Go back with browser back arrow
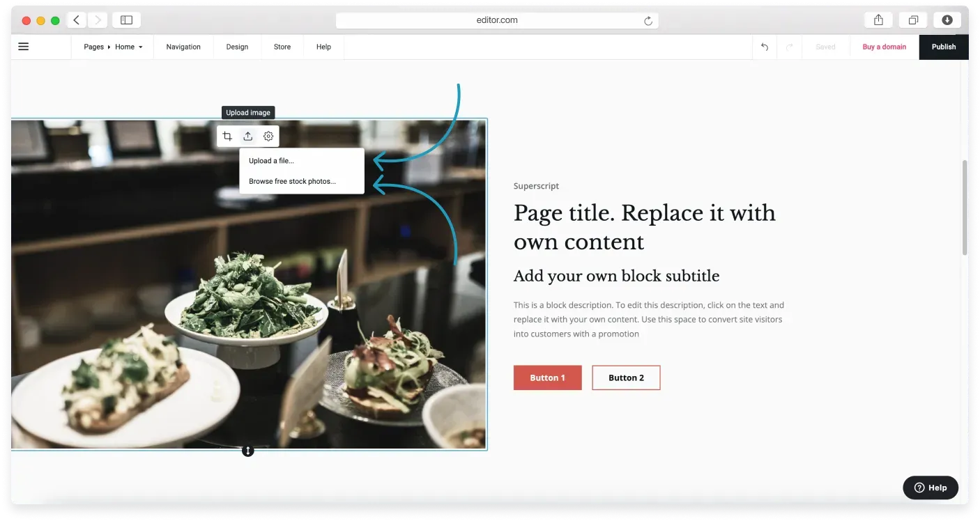 (x=77, y=20)
